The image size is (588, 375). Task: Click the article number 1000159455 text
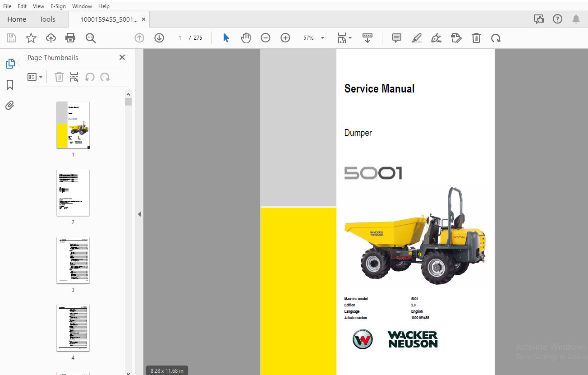pyautogui.click(x=420, y=318)
